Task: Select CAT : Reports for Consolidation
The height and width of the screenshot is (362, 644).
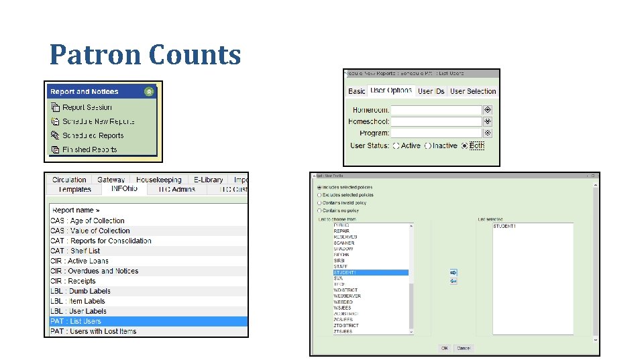Action: click(149, 241)
